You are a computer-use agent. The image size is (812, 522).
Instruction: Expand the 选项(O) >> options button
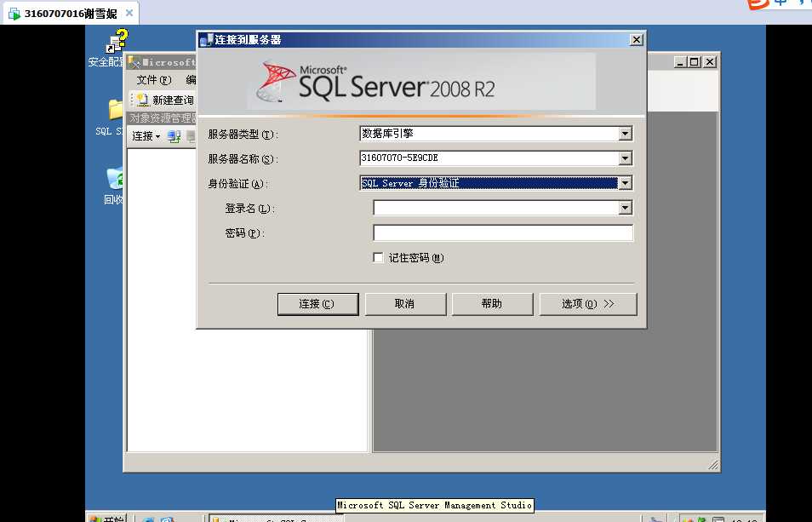pyautogui.click(x=588, y=304)
